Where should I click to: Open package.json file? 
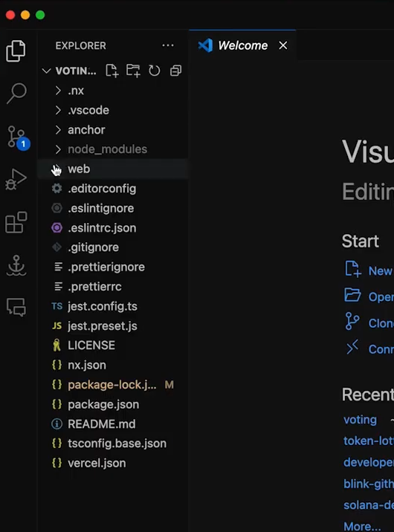pos(112,404)
